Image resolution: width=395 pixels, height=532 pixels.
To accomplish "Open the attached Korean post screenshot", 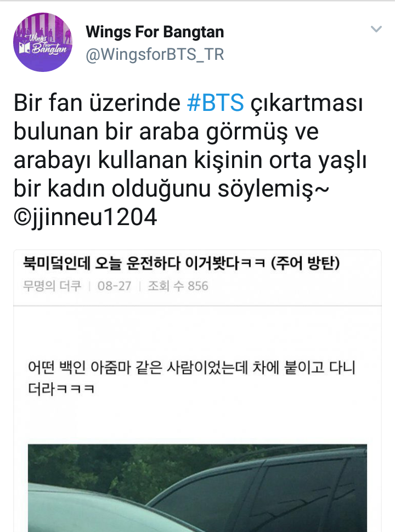I will [x=198, y=391].
